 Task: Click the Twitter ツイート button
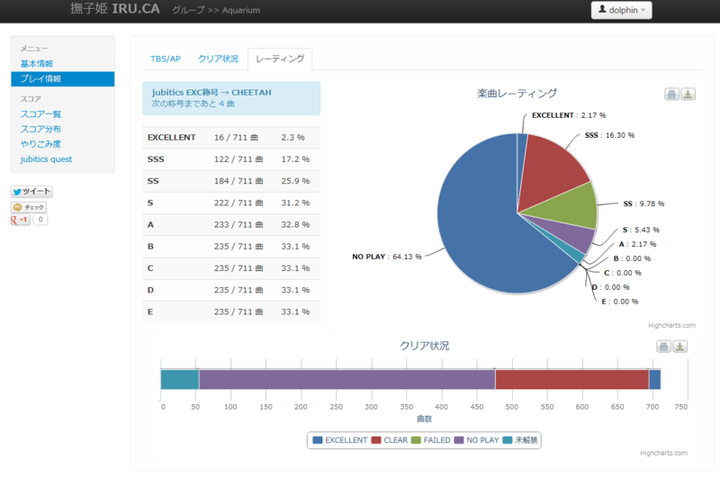coord(32,192)
